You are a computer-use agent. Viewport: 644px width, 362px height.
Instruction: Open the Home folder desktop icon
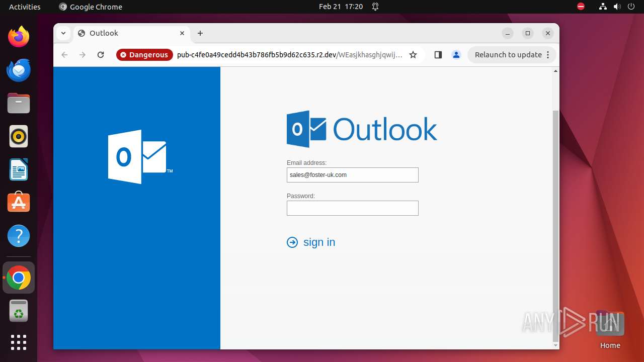click(x=610, y=330)
